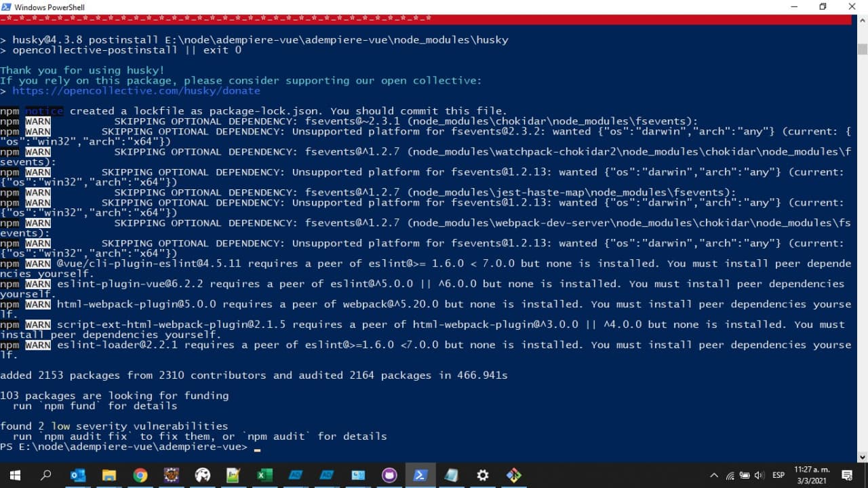Switch to the PowerShell taskbar icon
Screen dimensions: 868x488
pos(420,475)
